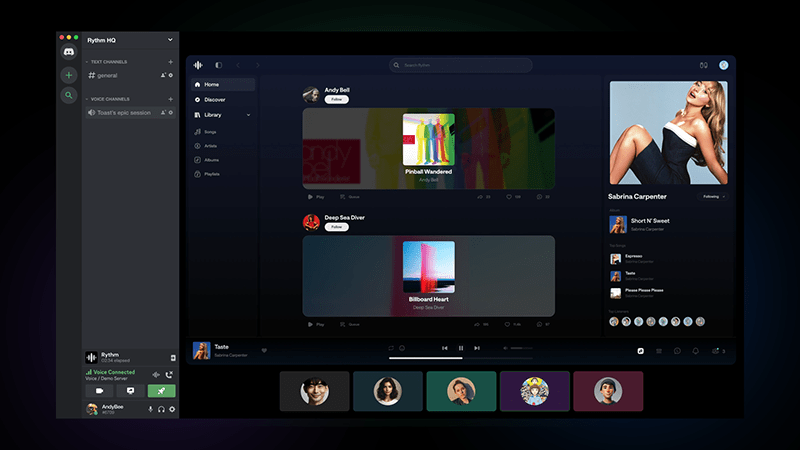Queue the Pinball Wandered post
The image size is (800, 450).
tap(349, 197)
